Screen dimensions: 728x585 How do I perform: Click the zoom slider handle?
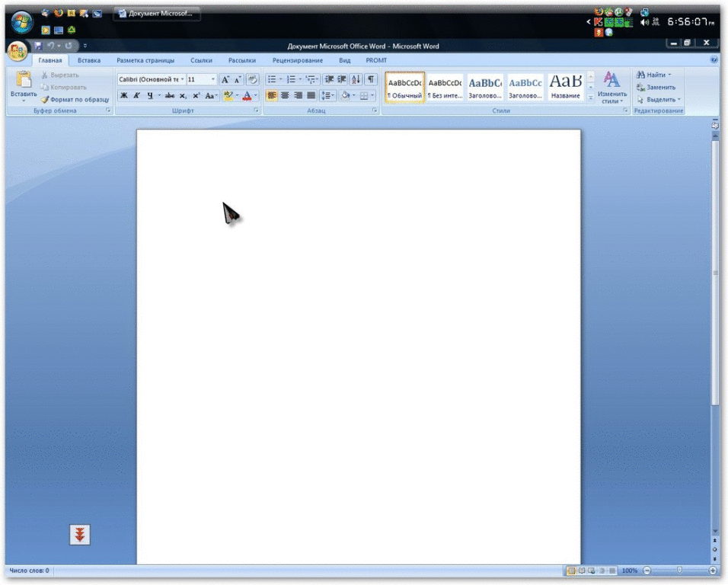coord(679,571)
